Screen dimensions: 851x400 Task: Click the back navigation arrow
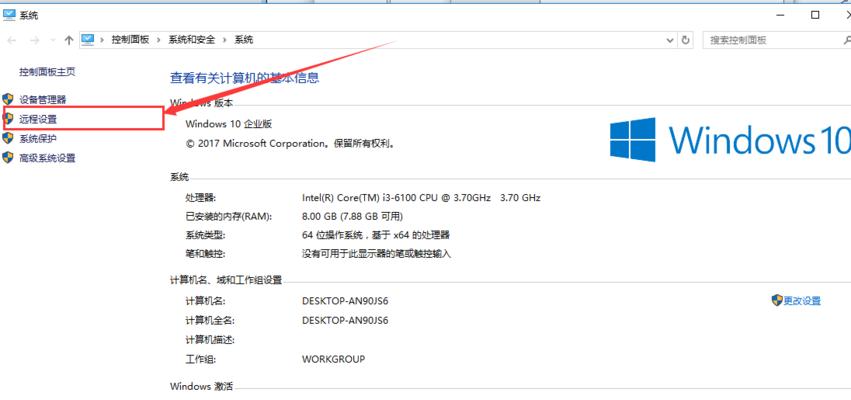coord(12,40)
